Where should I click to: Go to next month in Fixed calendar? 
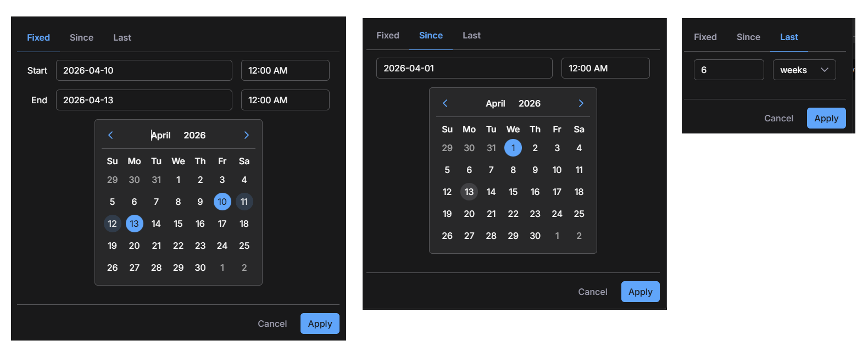click(247, 135)
